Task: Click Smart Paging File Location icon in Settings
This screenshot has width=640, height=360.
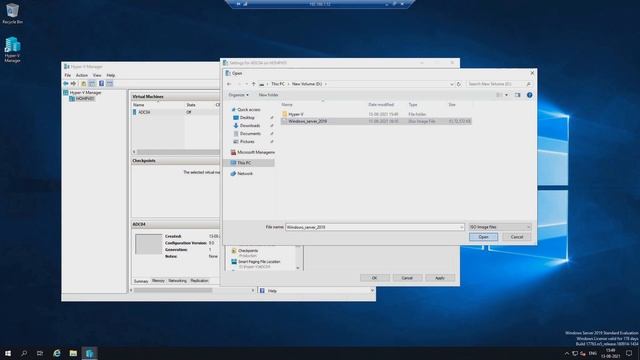Action: 234,262
